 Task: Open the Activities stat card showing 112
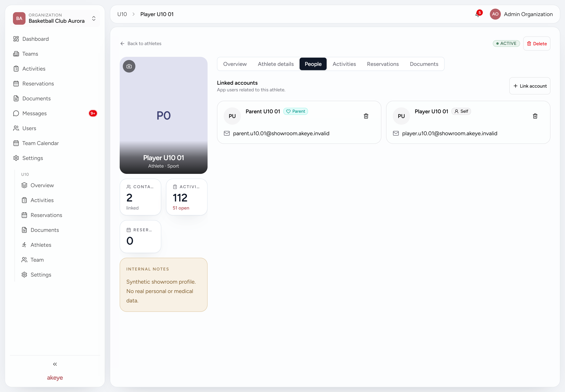coord(187,197)
